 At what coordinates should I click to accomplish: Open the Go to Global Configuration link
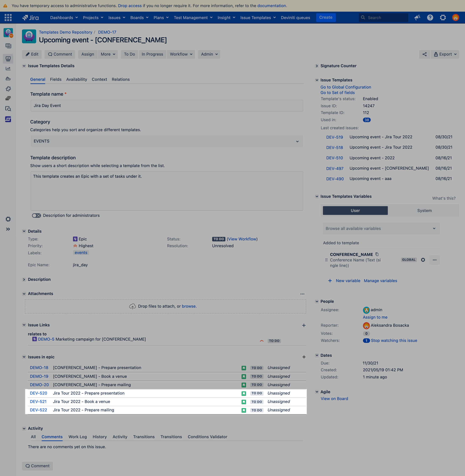346,87
